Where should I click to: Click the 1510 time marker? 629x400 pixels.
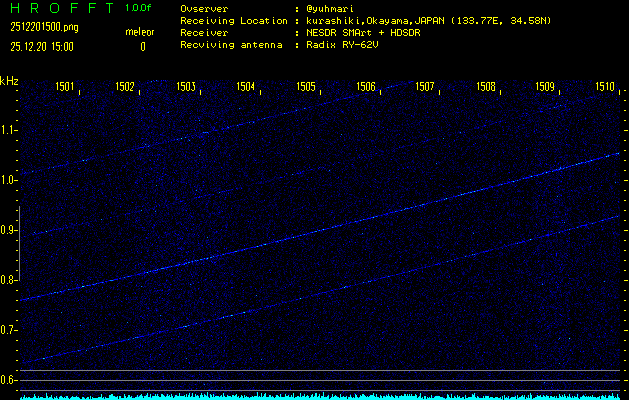(605, 88)
